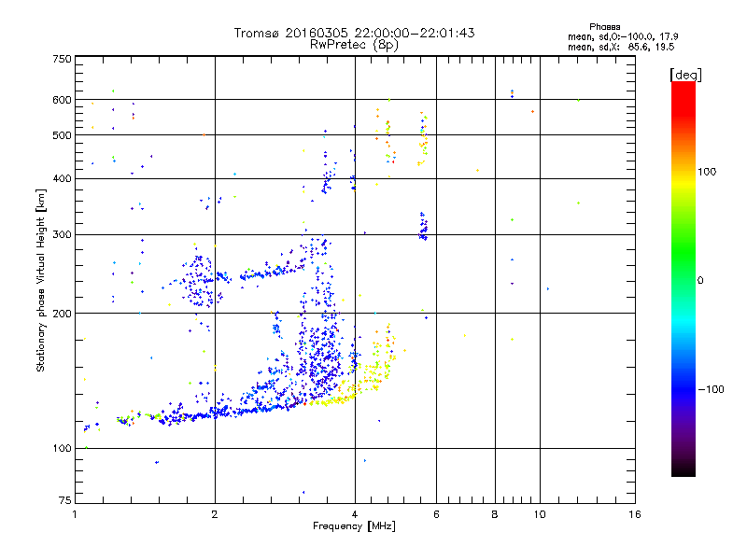Click the y-axis tick label '750'
Viewport: 747px width, 560px height.
point(62,59)
